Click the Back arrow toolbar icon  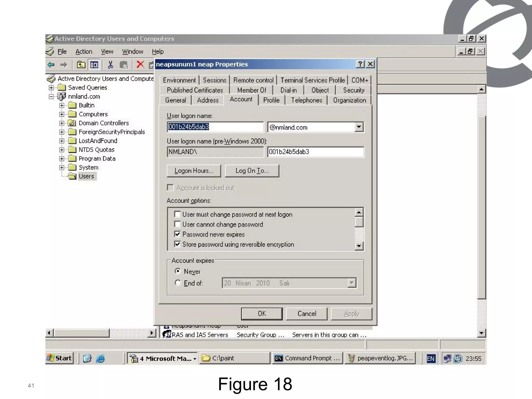click(x=51, y=65)
